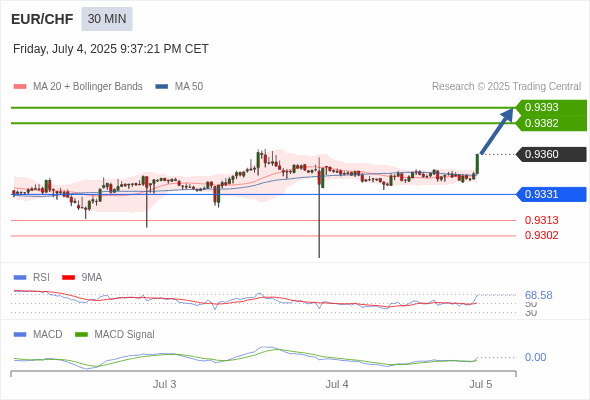The height and width of the screenshot is (400, 590).
Task: Click the MACD value 0.00 label
Action: pyautogui.click(x=535, y=357)
